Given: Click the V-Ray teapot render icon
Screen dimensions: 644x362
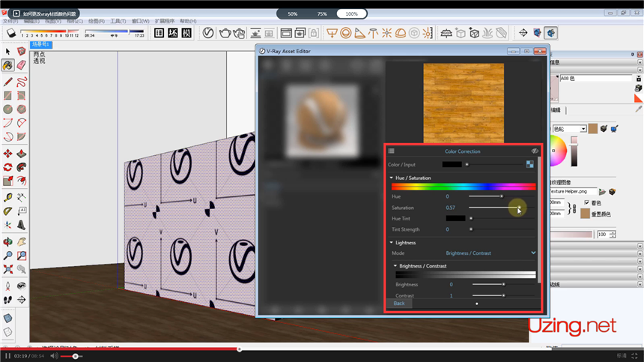Looking at the screenshot, I should [x=224, y=33].
